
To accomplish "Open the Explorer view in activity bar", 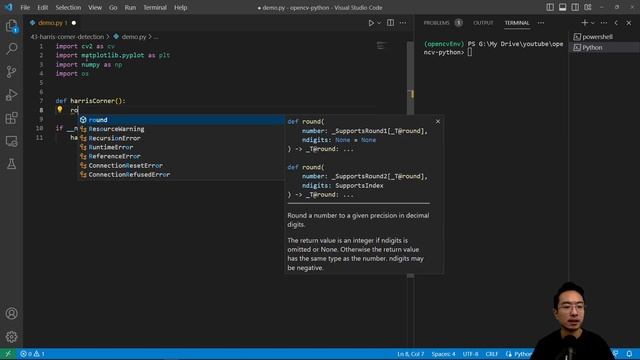I will pos(11,26).
